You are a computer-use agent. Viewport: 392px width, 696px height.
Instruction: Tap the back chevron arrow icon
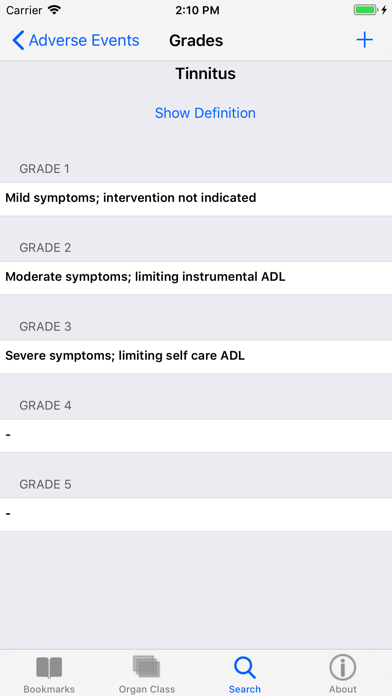coord(18,40)
